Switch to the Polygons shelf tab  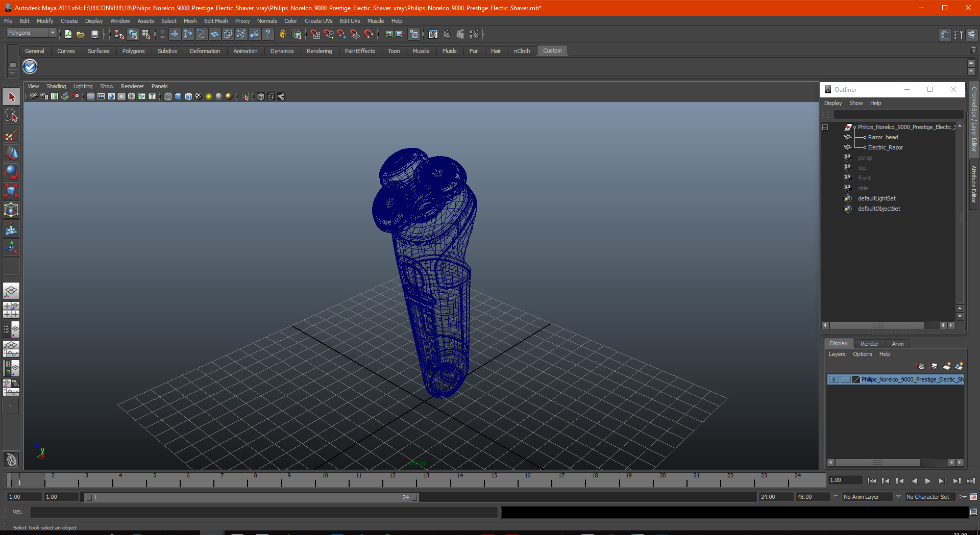click(133, 51)
